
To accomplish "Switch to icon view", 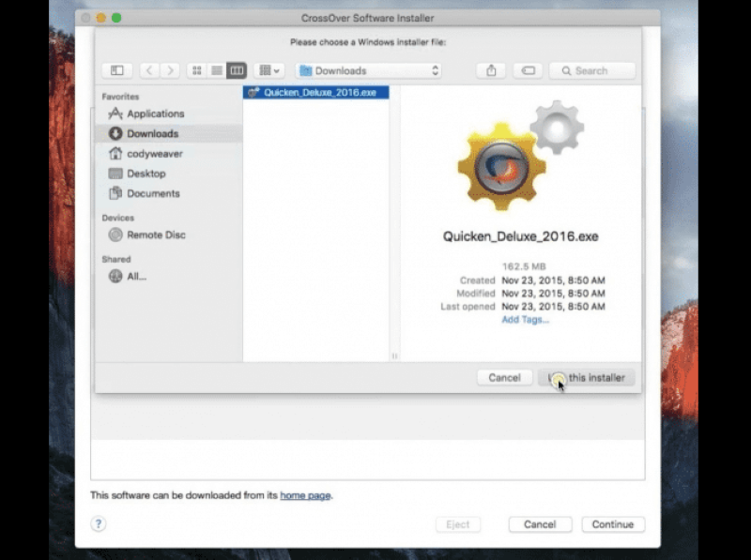I will click(197, 70).
